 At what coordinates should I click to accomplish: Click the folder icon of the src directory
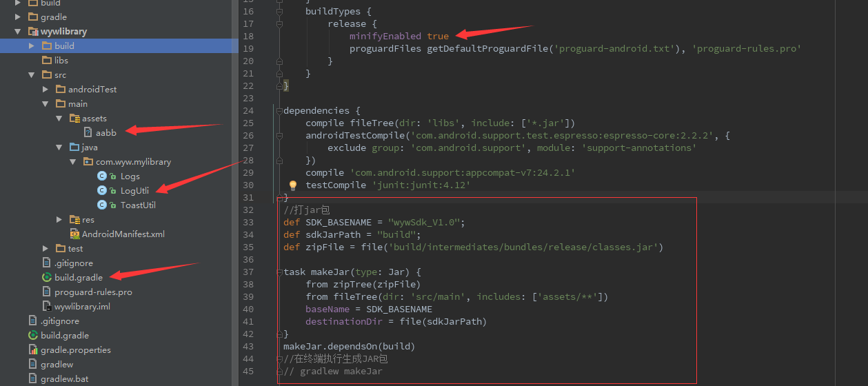[x=47, y=74]
